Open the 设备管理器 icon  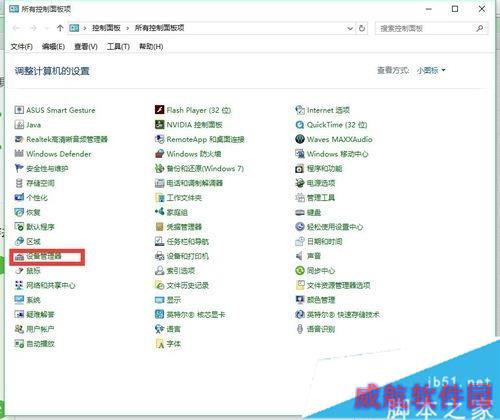point(19,256)
